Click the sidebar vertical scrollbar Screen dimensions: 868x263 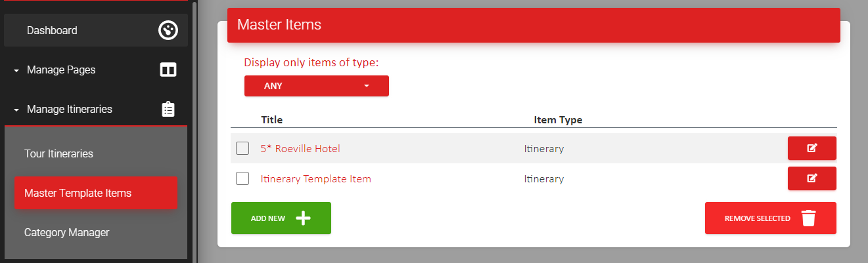[x=195, y=131]
